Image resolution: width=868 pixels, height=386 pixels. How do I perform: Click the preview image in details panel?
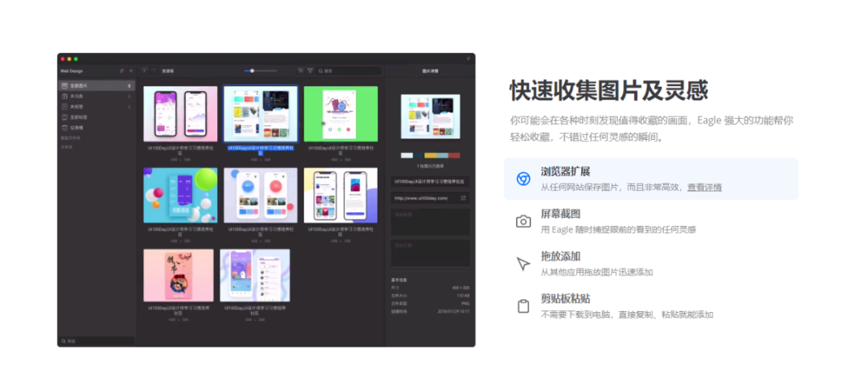[x=430, y=117]
